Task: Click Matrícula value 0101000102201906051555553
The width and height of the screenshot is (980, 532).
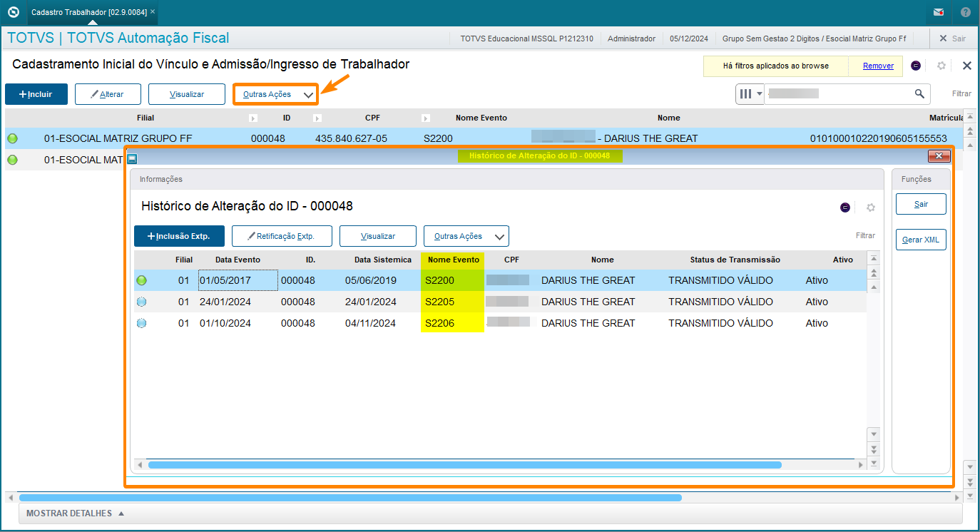Action: (x=878, y=138)
